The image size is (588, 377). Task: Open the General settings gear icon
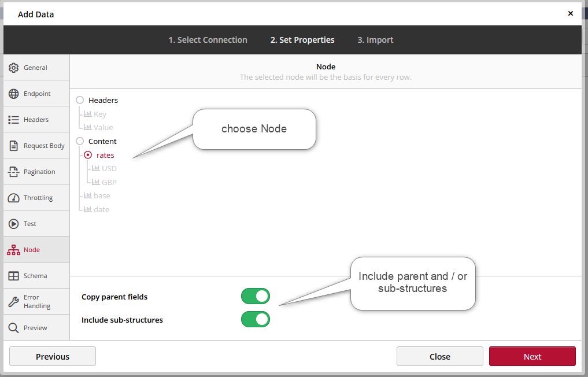[x=14, y=68]
